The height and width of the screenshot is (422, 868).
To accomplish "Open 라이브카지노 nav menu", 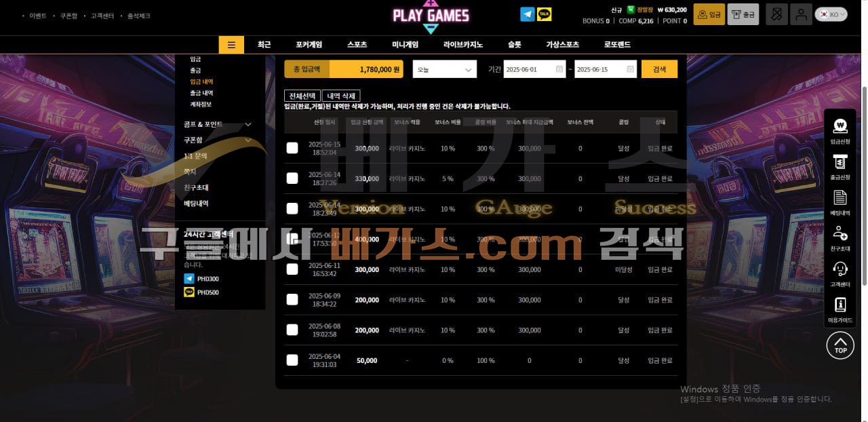I will (x=463, y=45).
